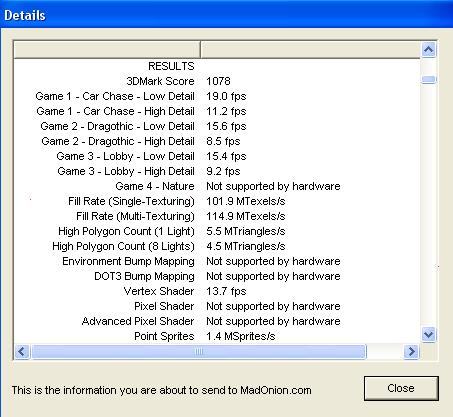Click the 15.6 fps value

click(x=226, y=126)
